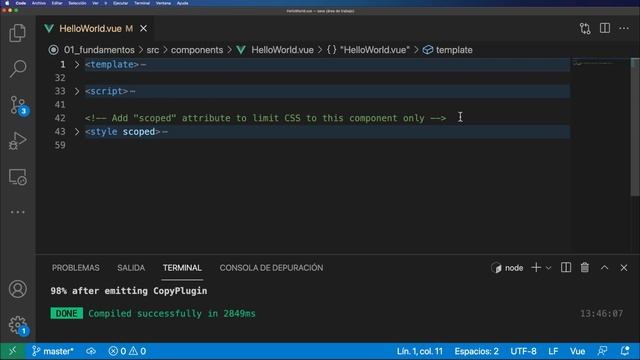The width and height of the screenshot is (640, 360).
Task: Expand folded style scoped block line 43
Action: click(77, 131)
